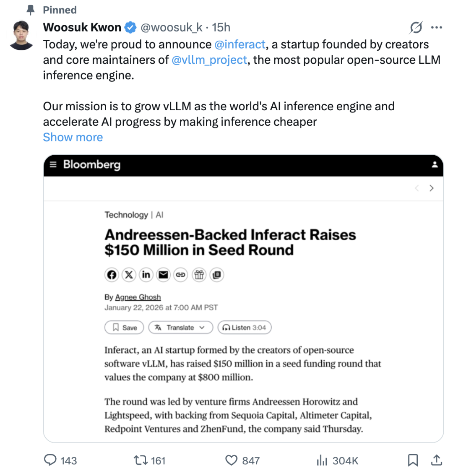Viewport: 453px width, 476px height.
Task: Click the reply comment icon
Action: click(x=50, y=460)
